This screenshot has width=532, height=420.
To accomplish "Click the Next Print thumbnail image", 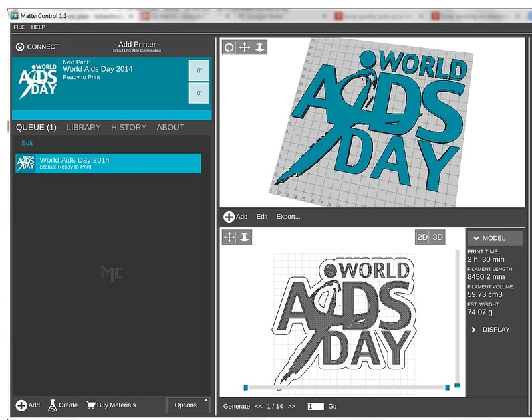I will pos(37,81).
